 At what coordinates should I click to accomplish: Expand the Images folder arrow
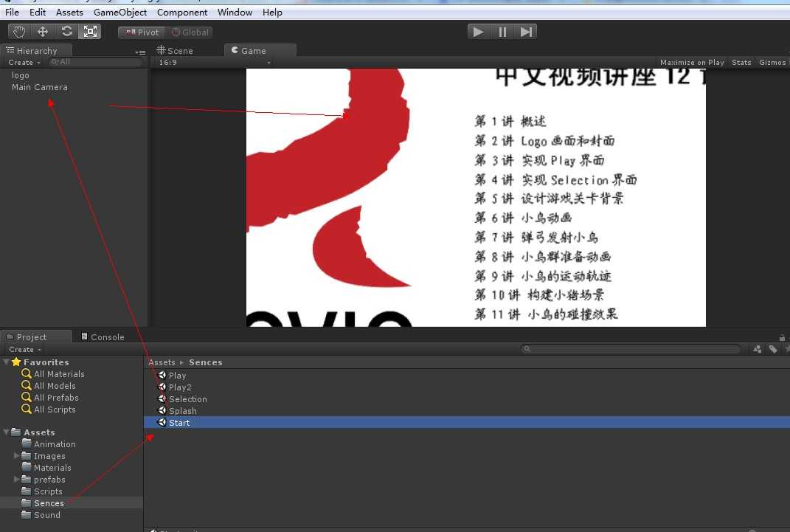click(17, 455)
